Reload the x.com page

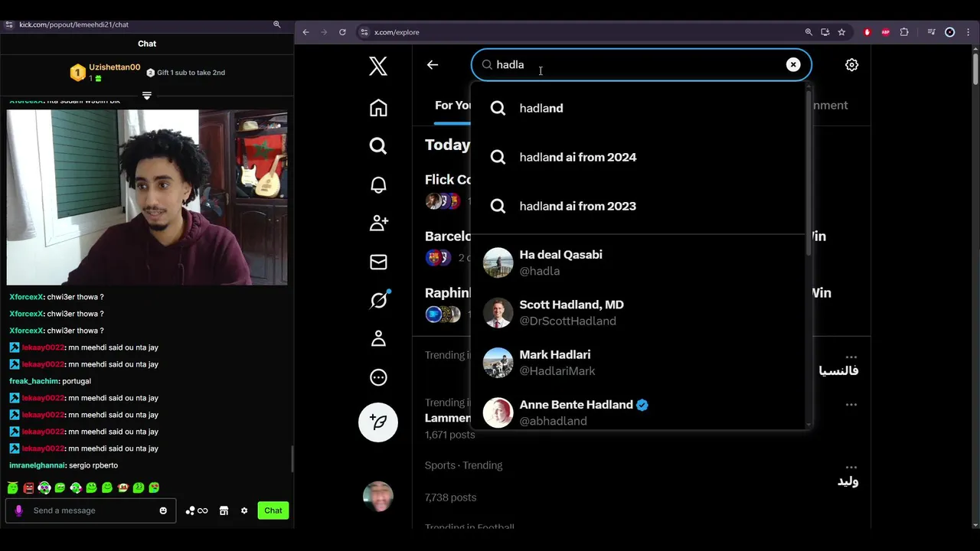[342, 32]
